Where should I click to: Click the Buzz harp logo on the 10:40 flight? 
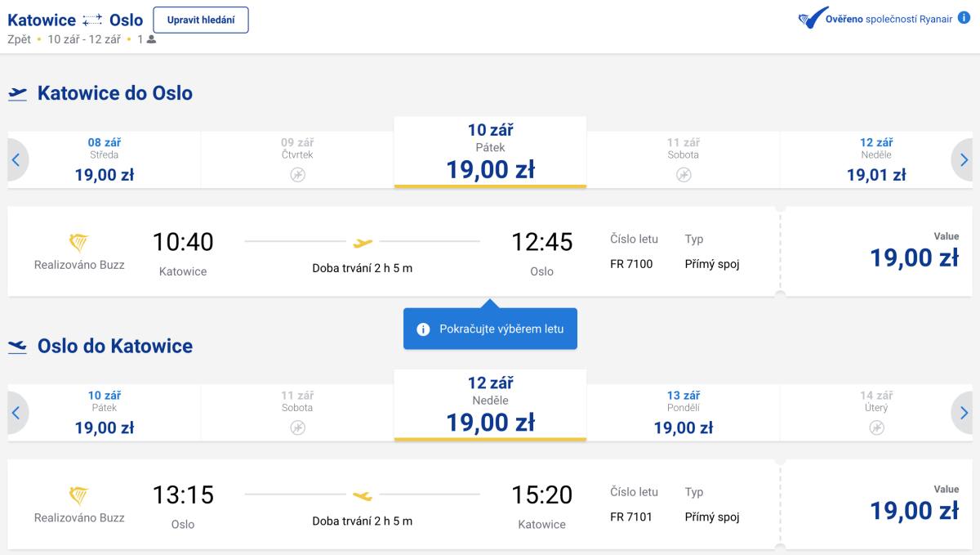click(x=79, y=242)
